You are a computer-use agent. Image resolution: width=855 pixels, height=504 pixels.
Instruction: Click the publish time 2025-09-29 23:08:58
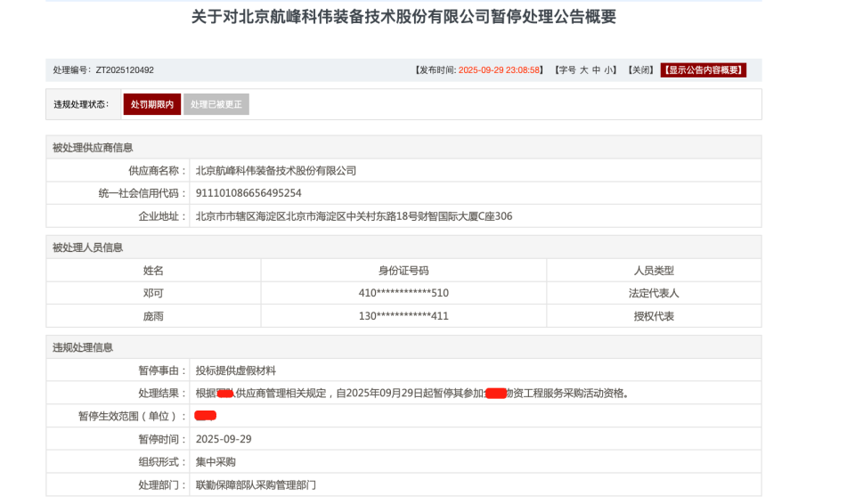[x=500, y=70]
